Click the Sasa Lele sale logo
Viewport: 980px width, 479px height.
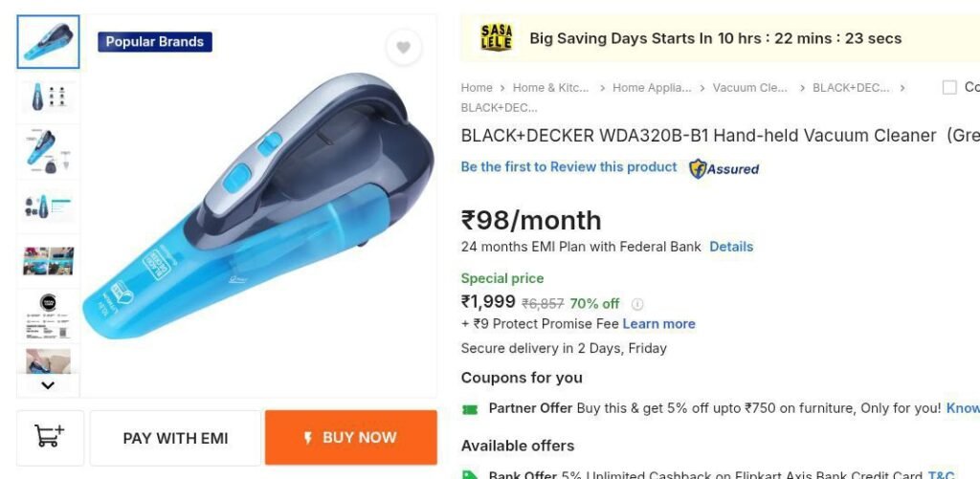tap(497, 38)
